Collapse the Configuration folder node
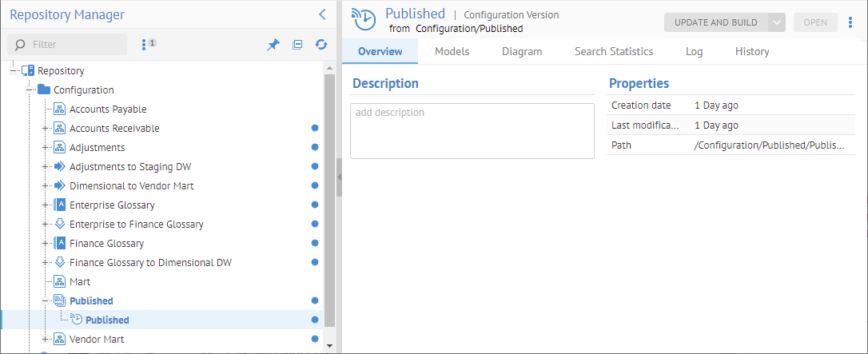The image size is (868, 354). click(x=29, y=90)
